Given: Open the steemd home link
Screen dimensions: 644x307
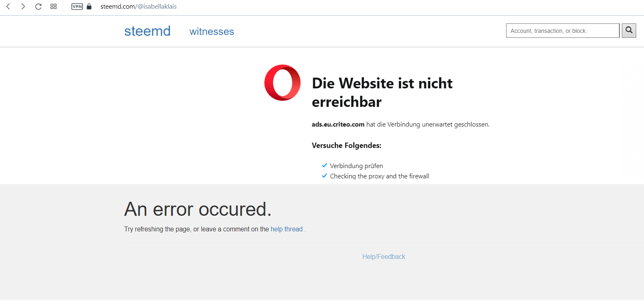Looking at the screenshot, I should click(147, 31).
